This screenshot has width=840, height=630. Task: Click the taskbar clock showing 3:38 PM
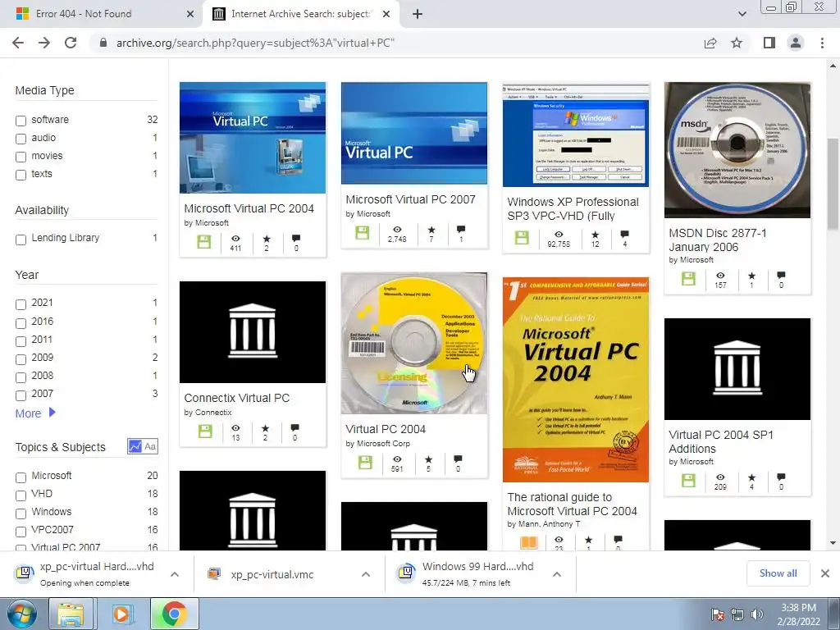[x=799, y=614]
